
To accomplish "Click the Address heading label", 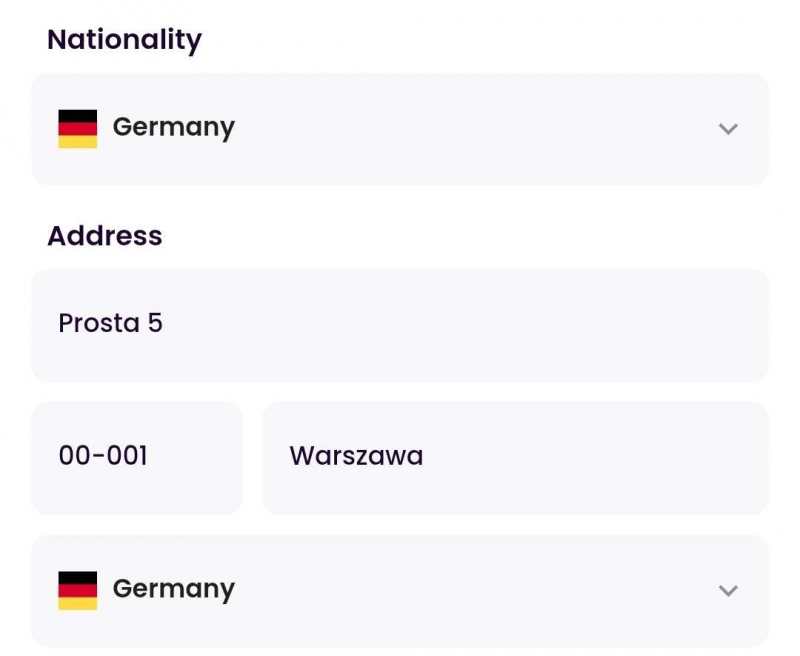I will click(105, 236).
